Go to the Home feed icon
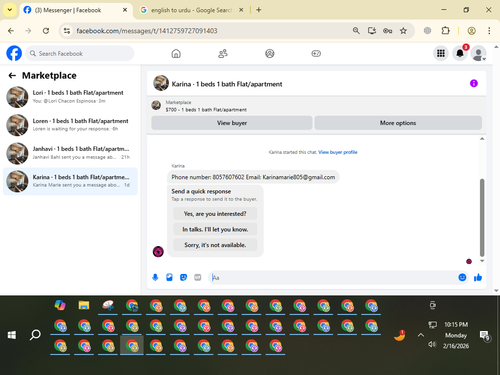 (x=176, y=53)
